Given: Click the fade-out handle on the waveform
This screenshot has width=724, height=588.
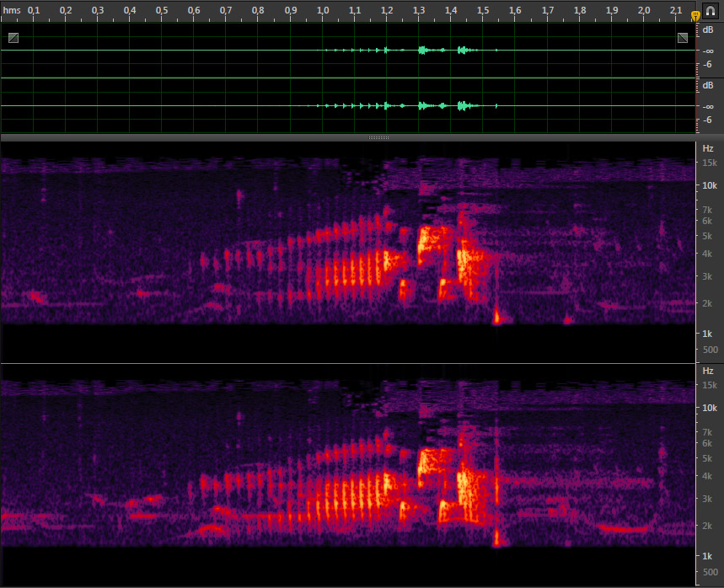Looking at the screenshot, I should coord(683,38).
